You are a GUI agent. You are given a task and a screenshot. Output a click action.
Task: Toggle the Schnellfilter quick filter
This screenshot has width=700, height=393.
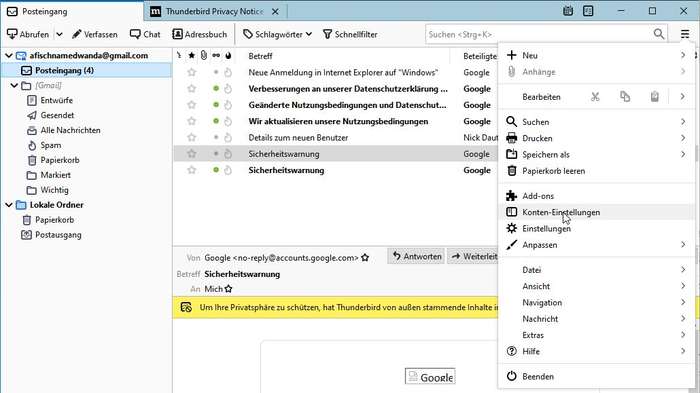pyautogui.click(x=350, y=34)
